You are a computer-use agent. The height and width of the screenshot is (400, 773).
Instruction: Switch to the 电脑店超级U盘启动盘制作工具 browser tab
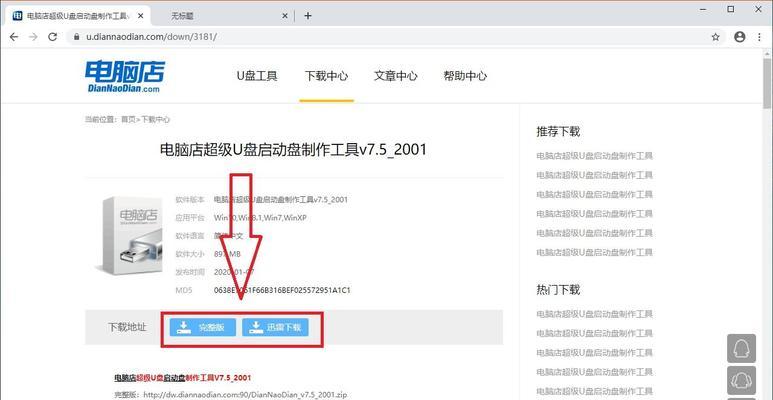pyautogui.click(x=76, y=16)
